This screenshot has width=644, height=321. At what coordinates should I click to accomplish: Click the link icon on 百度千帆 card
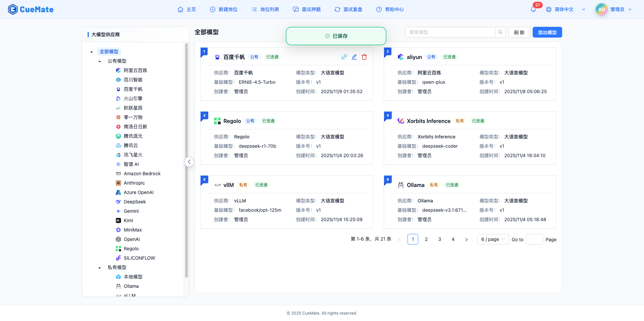click(344, 57)
